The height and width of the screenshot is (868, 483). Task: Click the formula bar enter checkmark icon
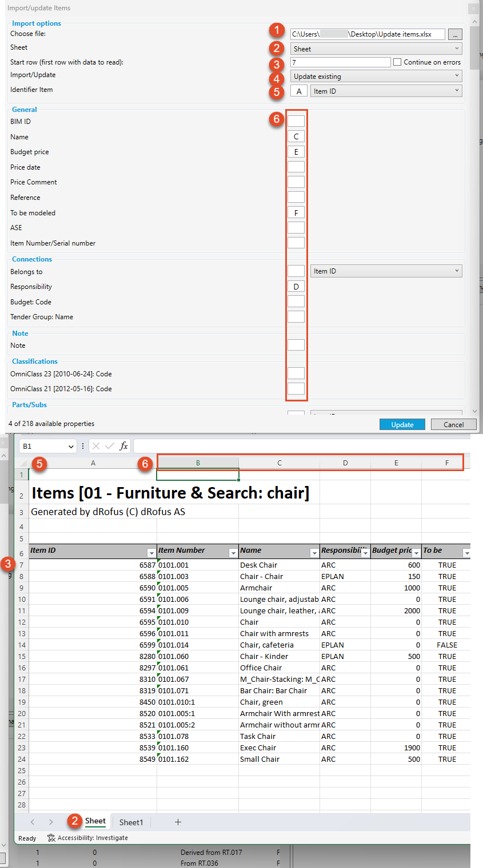109,446
